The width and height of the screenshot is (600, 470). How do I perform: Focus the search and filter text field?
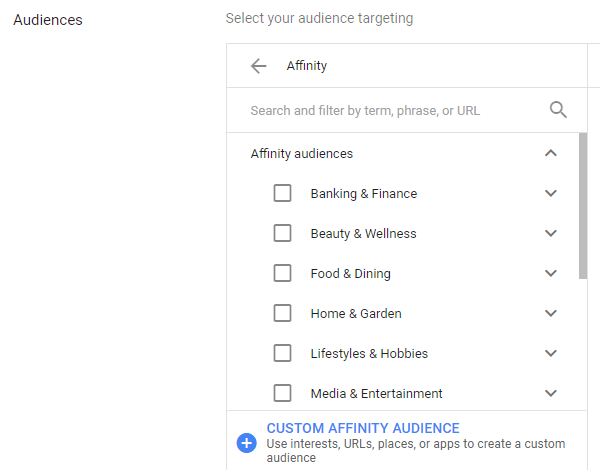click(x=390, y=110)
